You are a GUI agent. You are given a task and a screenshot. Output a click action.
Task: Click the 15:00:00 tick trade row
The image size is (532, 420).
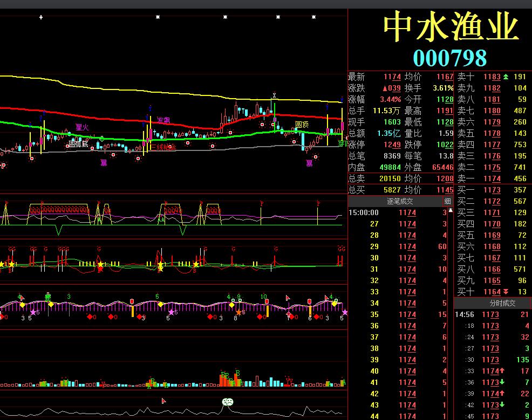(398, 212)
